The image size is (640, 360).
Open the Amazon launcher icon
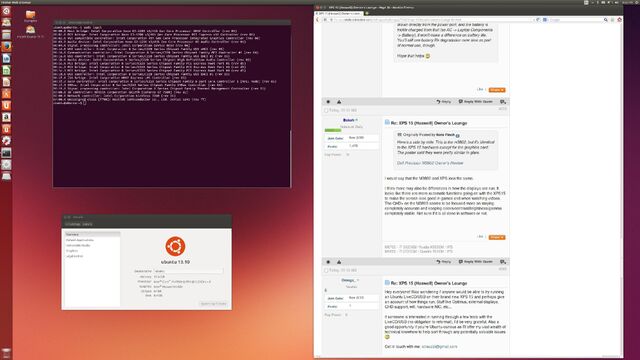click(x=6, y=118)
